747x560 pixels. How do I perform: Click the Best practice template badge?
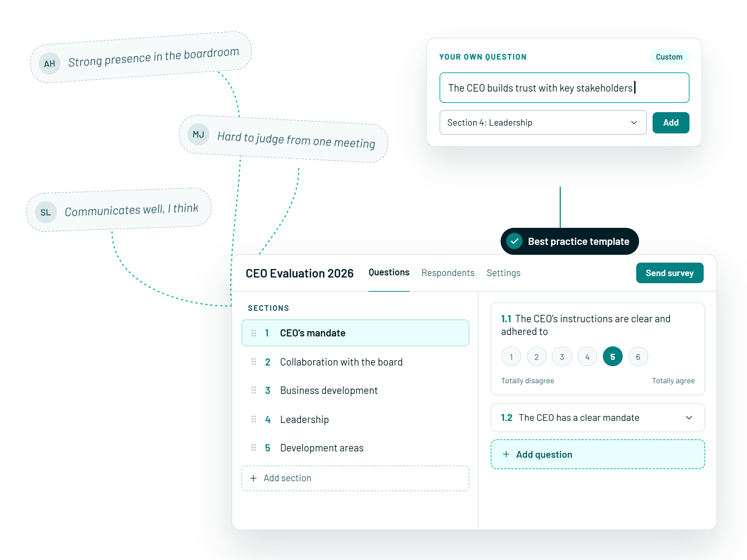[x=569, y=241]
